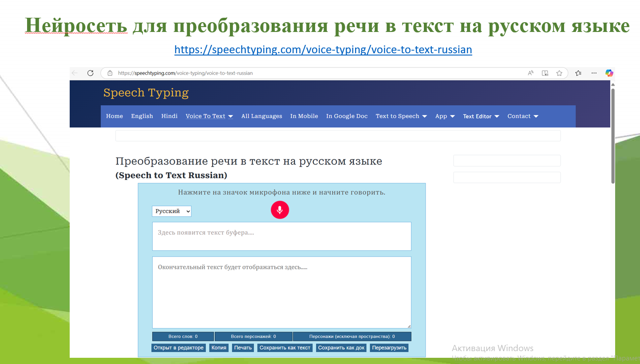Open the Copilot icon
640x364 pixels.
coord(609,73)
